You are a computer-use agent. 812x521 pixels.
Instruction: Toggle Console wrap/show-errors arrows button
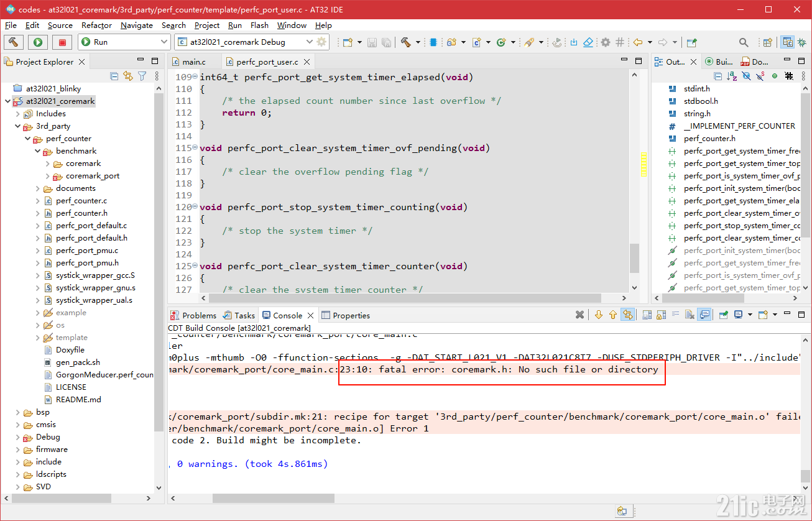(628, 315)
